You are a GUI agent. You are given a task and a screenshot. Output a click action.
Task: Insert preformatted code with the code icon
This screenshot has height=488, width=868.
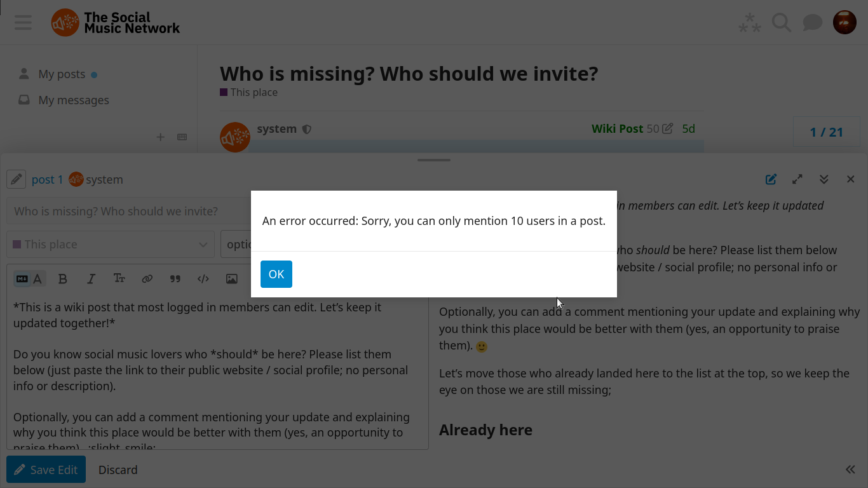tap(203, 279)
